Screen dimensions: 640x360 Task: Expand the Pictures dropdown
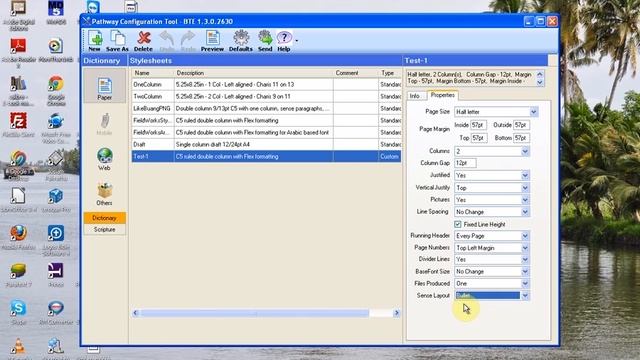[525, 200]
